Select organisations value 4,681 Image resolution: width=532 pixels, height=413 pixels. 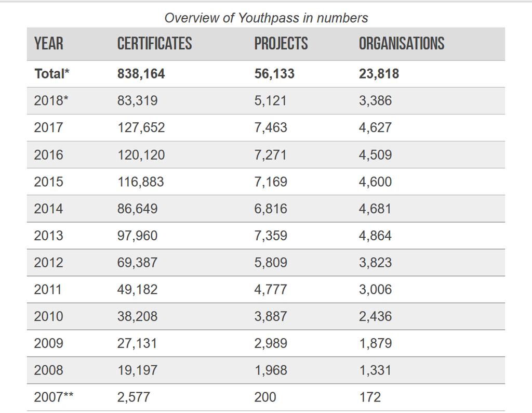(x=375, y=209)
